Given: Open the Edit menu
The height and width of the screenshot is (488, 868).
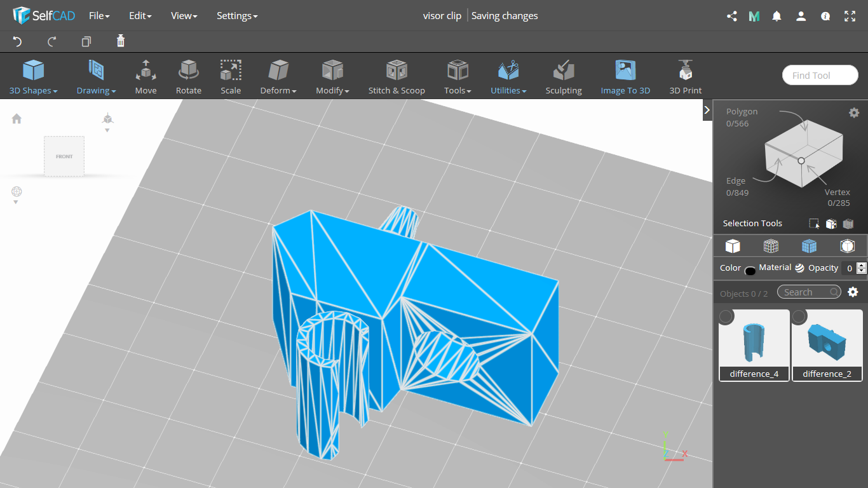Looking at the screenshot, I should pyautogui.click(x=140, y=16).
